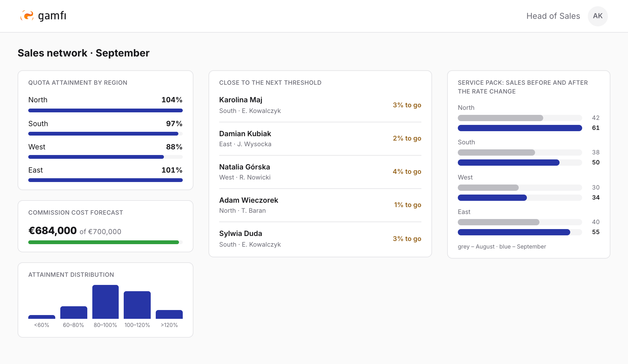
Task: Click the Close to the Next Threshold title
Action: (270, 83)
